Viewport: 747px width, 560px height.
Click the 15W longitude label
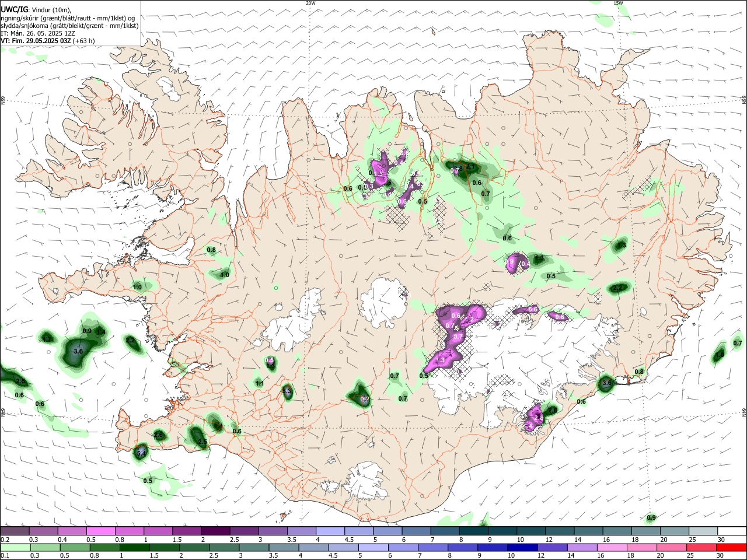(618, 3)
